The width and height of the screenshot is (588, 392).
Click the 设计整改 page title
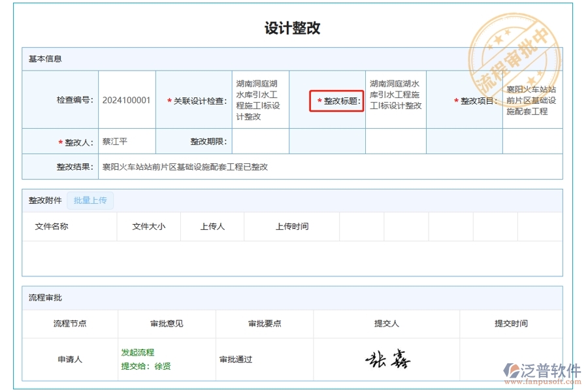293,28
